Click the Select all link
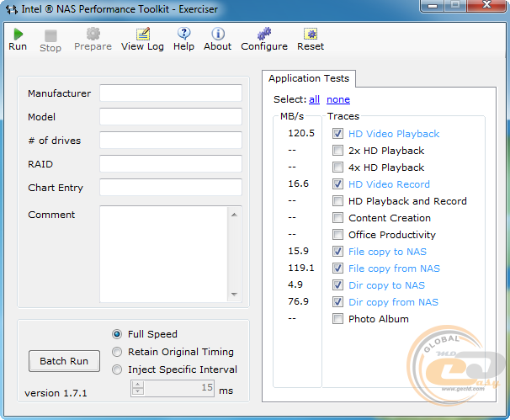 click(x=314, y=99)
